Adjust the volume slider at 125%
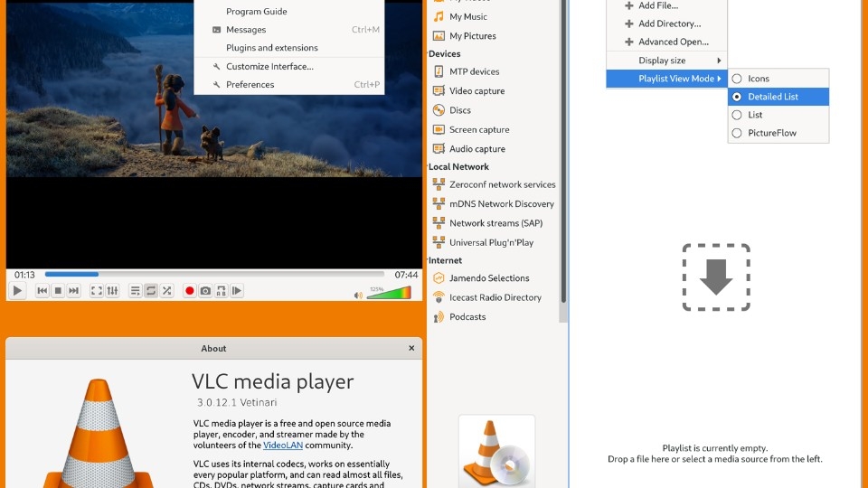Image resolution: width=868 pixels, height=488 pixels. pyautogui.click(x=389, y=293)
